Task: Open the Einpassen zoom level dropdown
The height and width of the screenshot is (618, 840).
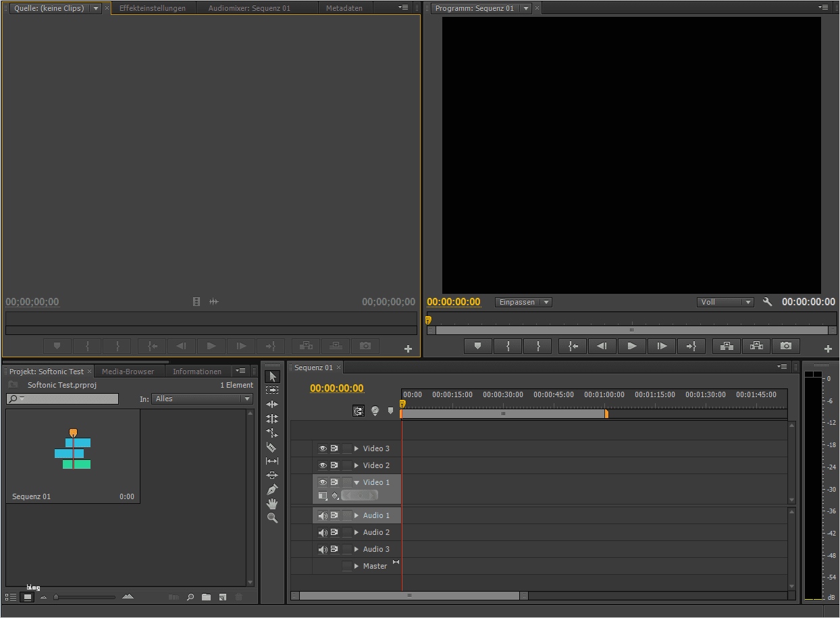Action: click(x=523, y=302)
